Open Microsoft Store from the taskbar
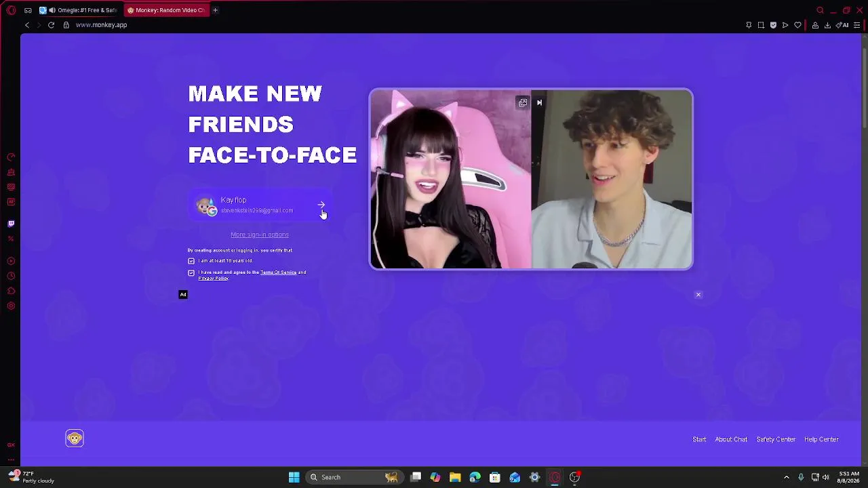The image size is (868, 488). (x=495, y=477)
